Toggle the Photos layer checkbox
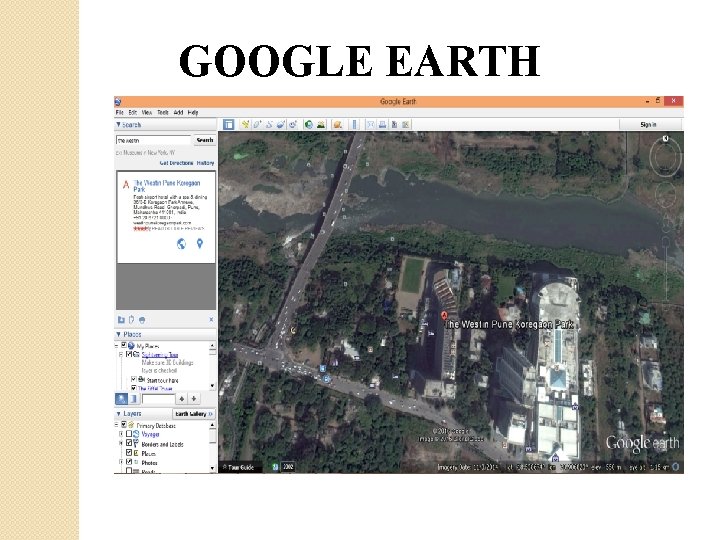Viewport: 720px width, 540px height. (129, 462)
